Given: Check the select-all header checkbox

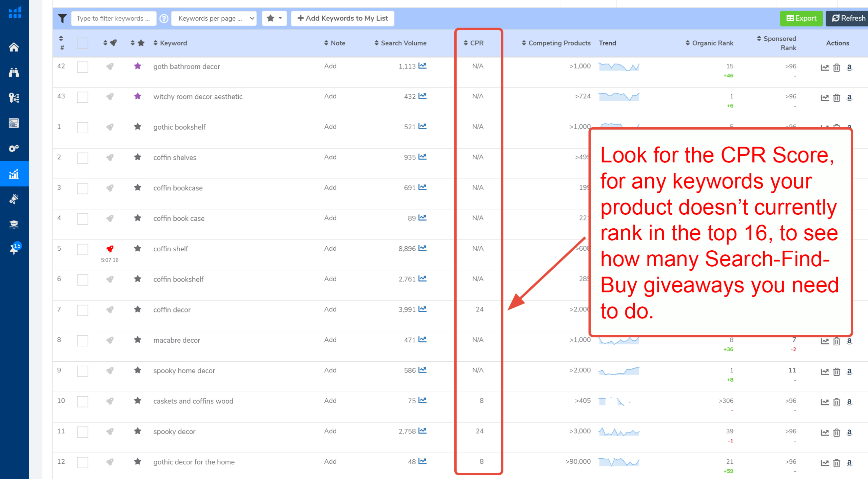Looking at the screenshot, I should tap(82, 43).
